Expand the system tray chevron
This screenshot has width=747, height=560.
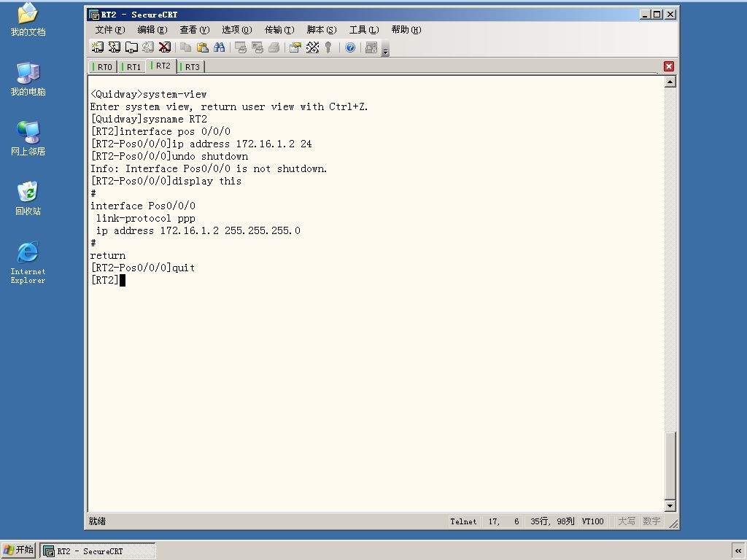pos(738,551)
